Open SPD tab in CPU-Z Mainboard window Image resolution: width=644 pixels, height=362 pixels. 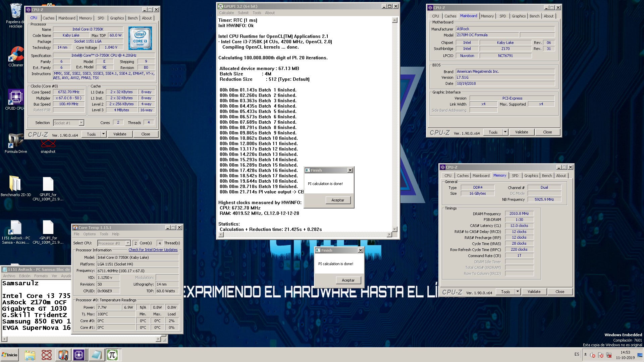pyautogui.click(x=502, y=16)
